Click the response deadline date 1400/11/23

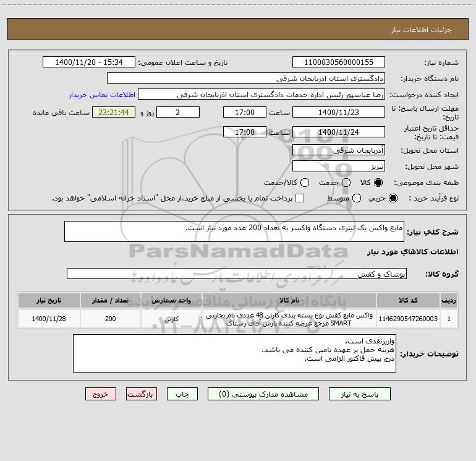click(339, 112)
